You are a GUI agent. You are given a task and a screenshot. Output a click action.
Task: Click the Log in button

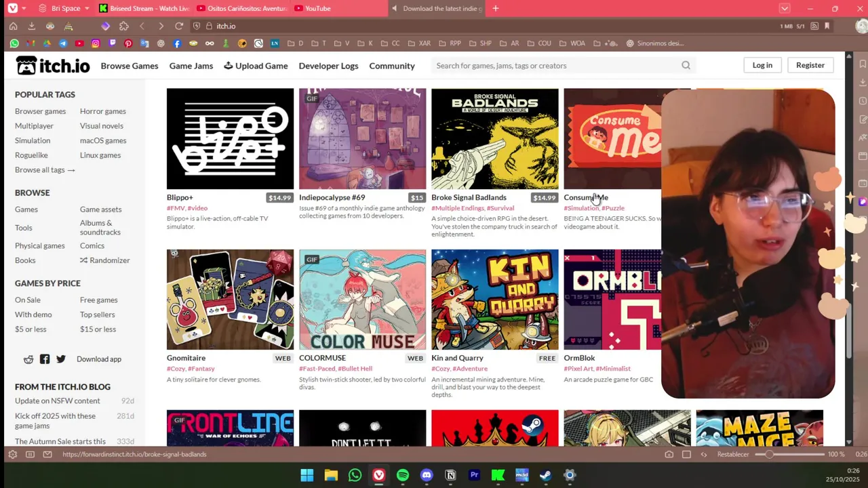pyautogui.click(x=762, y=65)
